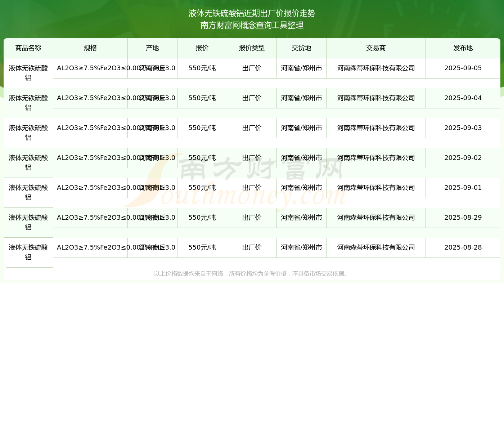Click the 商品名称 column header

point(28,48)
